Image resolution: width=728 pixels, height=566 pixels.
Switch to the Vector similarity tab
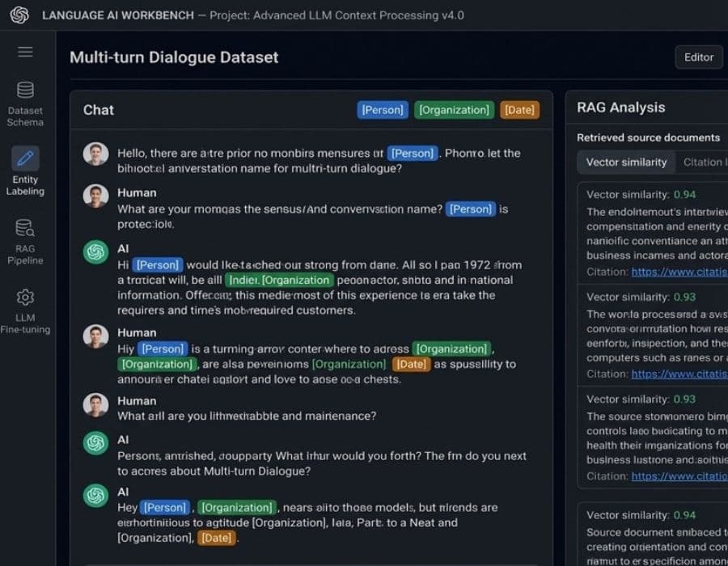click(x=626, y=162)
